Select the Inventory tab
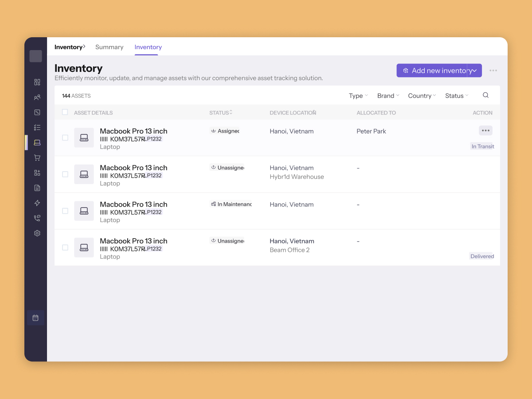 (148, 47)
